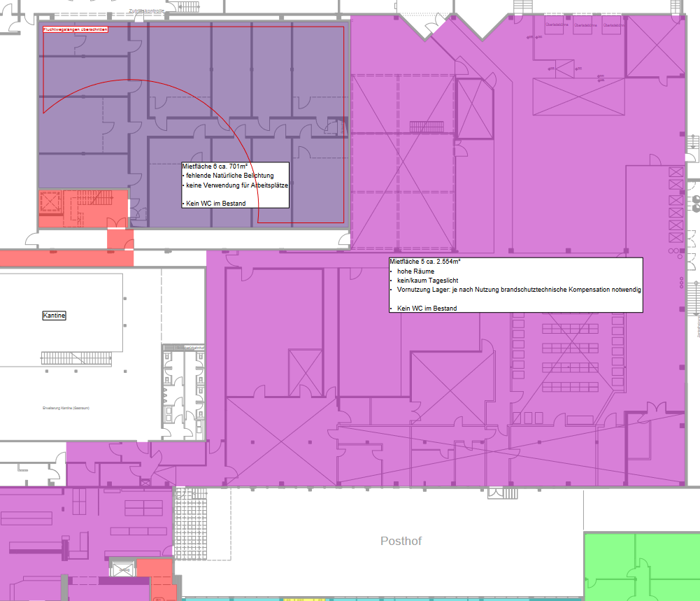Select the Posthof courtyard label
700x601 pixels.
(x=401, y=541)
